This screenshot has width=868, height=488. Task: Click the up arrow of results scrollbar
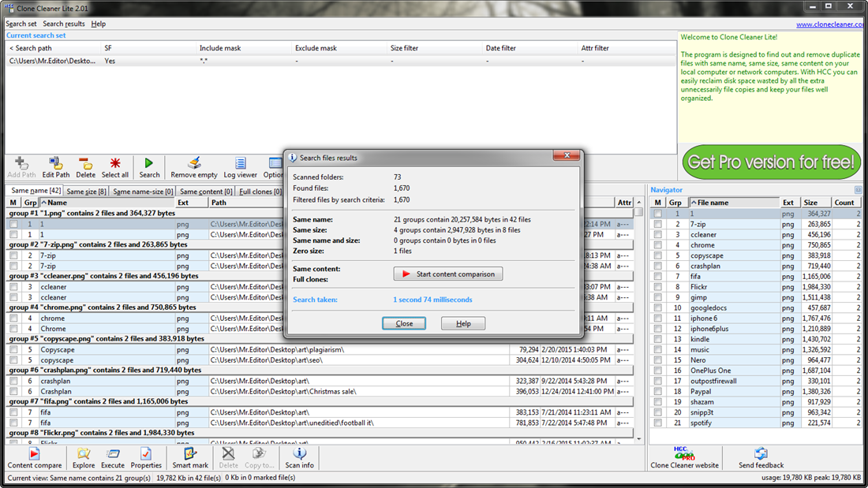pyautogui.click(x=639, y=203)
